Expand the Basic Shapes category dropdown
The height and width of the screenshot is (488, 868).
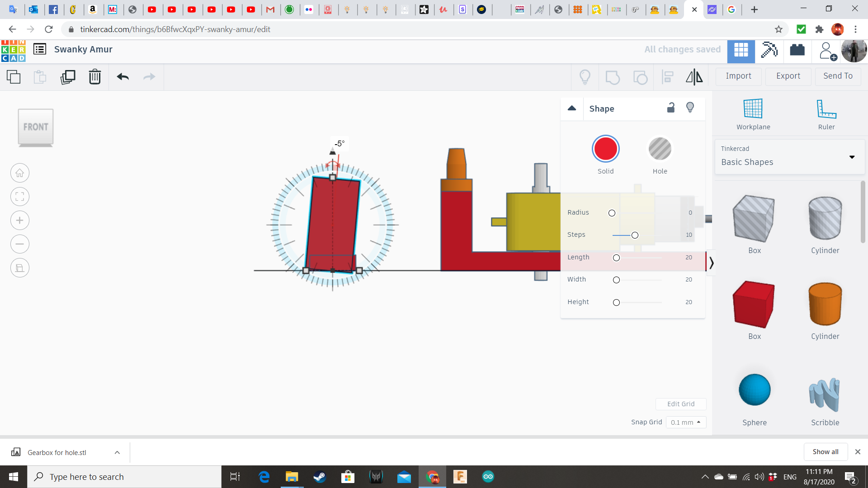[852, 157]
